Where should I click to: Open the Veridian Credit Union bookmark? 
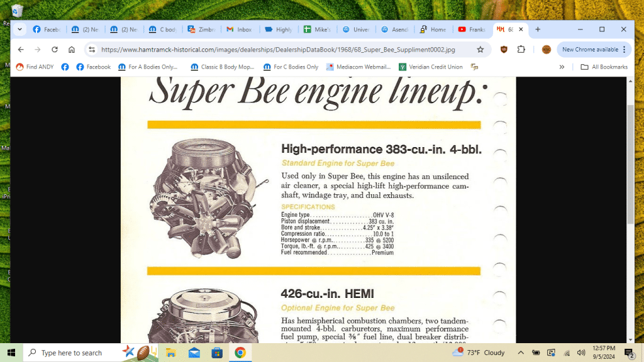point(430,67)
